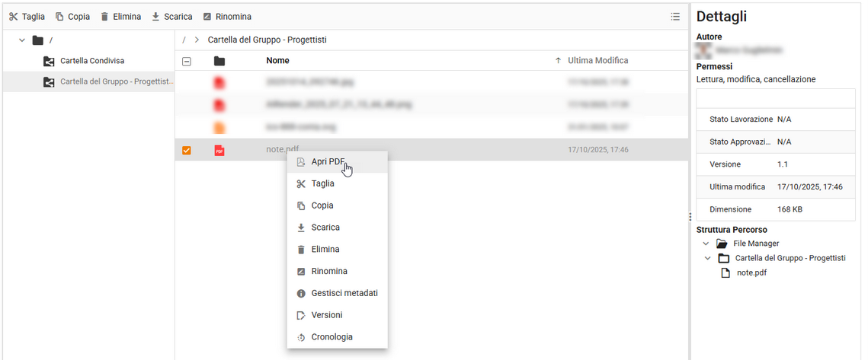Open Cronologia from context menu
868x360 pixels.
[x=337, y=337]
